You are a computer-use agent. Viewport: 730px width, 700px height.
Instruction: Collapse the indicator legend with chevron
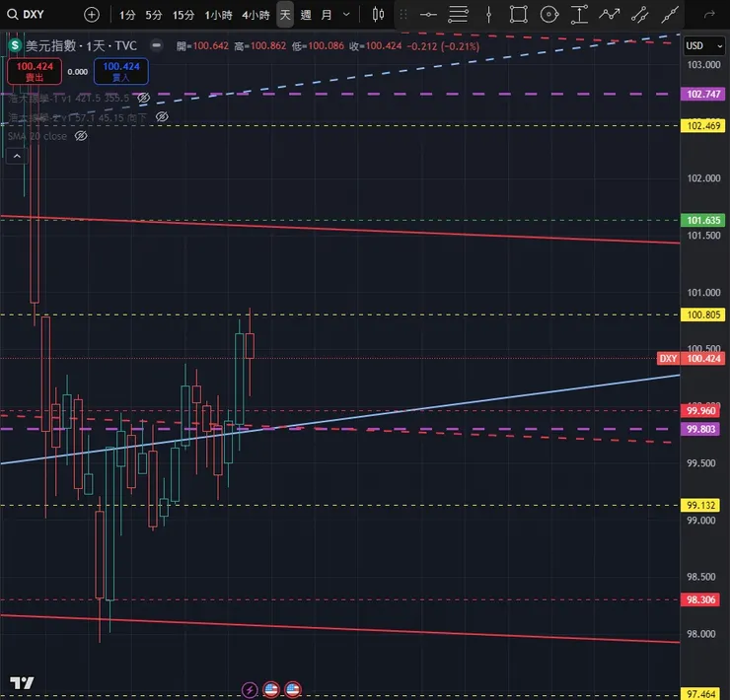tap(17, 156)
